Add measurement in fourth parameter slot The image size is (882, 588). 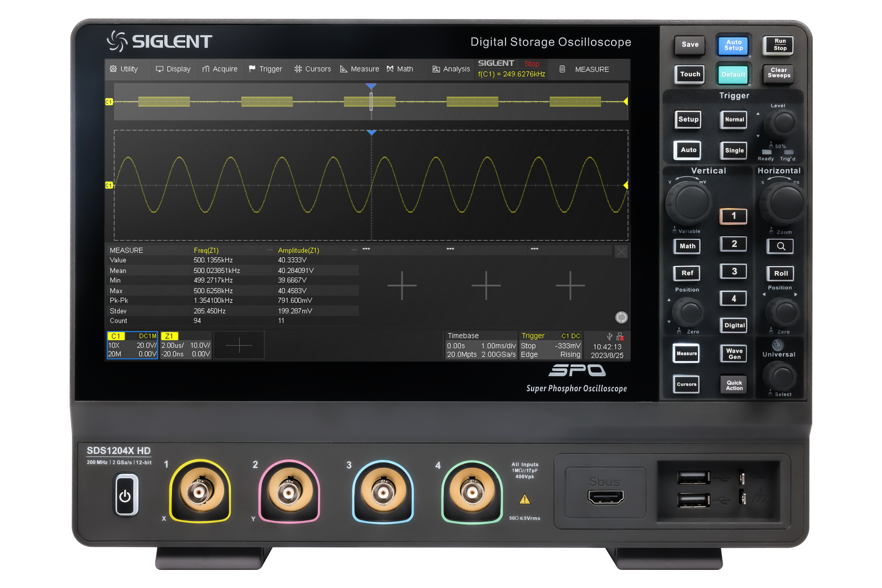point(486,285)
